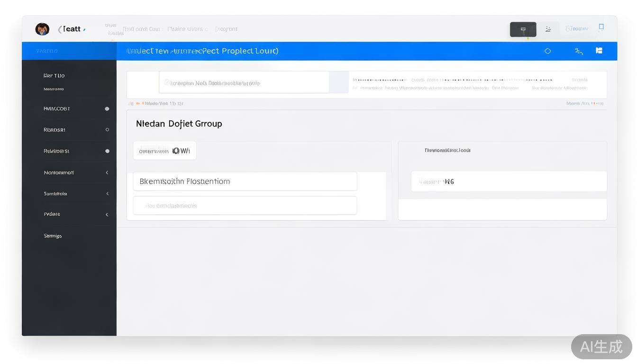The image size is (637, 364).
Task: Click the squiggle icon in the blue header
Action: pos(578,51)
